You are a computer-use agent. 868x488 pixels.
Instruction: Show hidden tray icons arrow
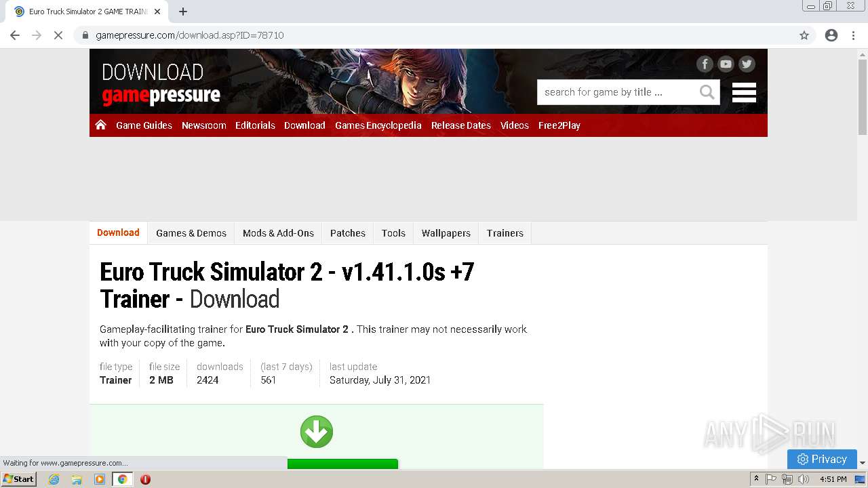click(756, 479)
